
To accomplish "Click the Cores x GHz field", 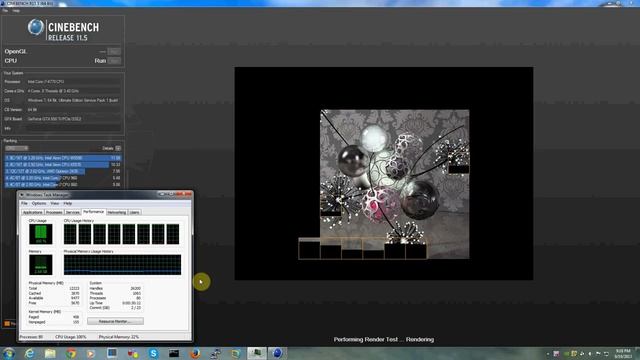I will tap(73, 91).
